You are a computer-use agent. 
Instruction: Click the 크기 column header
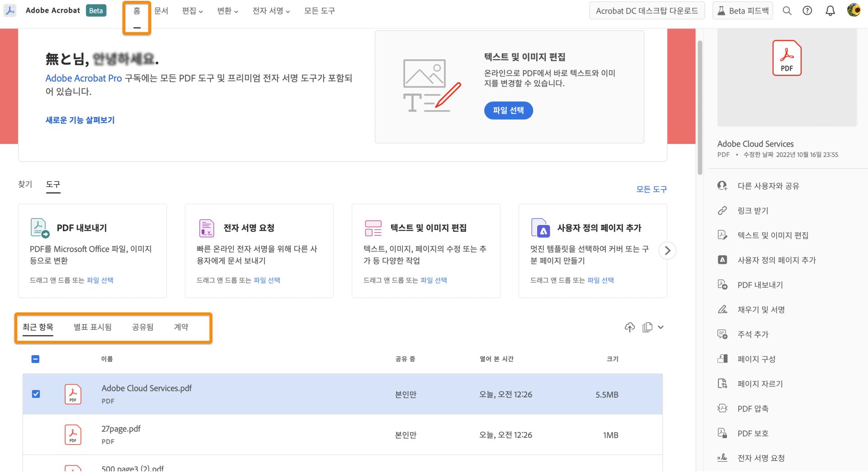coord(612,359)
